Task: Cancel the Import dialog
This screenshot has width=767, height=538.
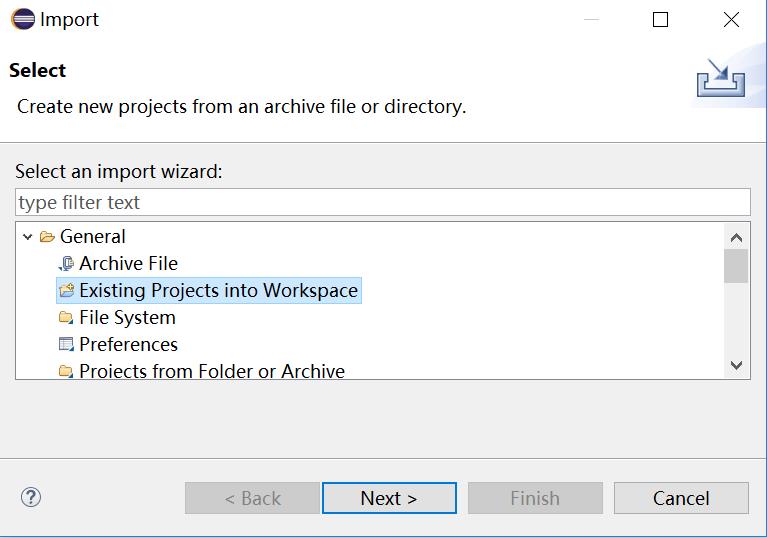Action: (x=681, y=498)
